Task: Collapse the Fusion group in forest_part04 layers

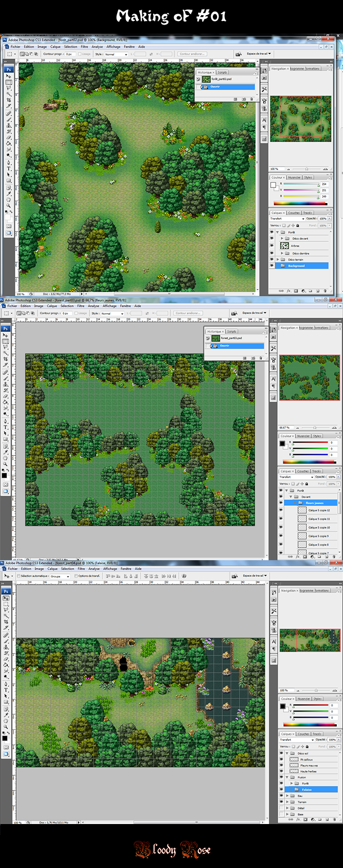Action: click(x=287, y=777)
